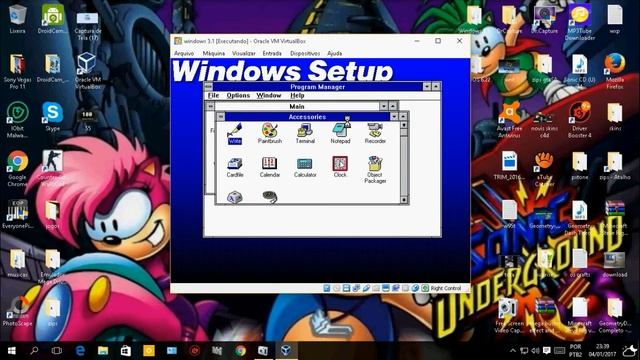Open Main group control-menu box

210,106
